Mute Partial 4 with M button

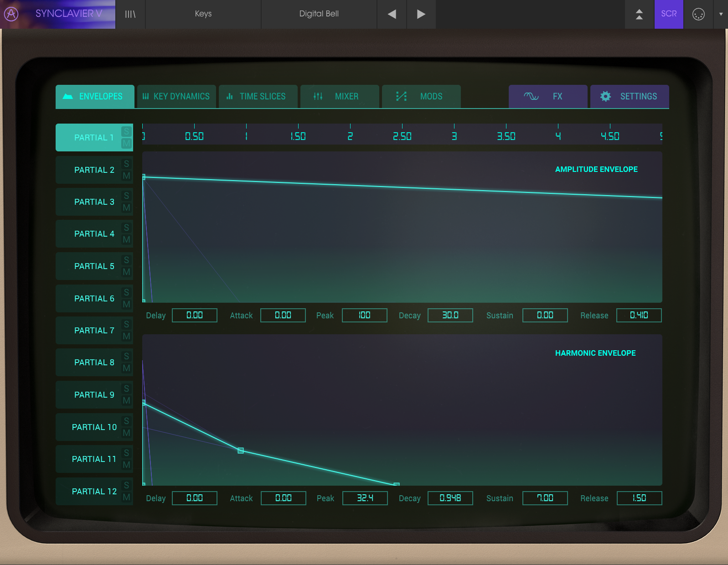[x=127, y=239]
